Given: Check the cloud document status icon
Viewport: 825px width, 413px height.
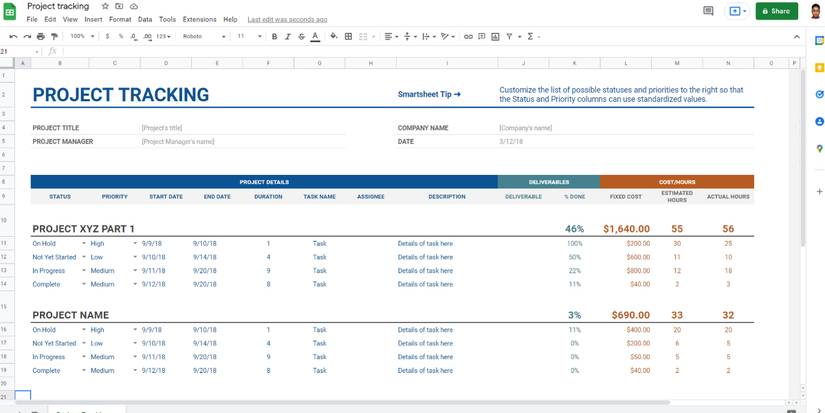Looking at the screenshot, I should point(134,6).
